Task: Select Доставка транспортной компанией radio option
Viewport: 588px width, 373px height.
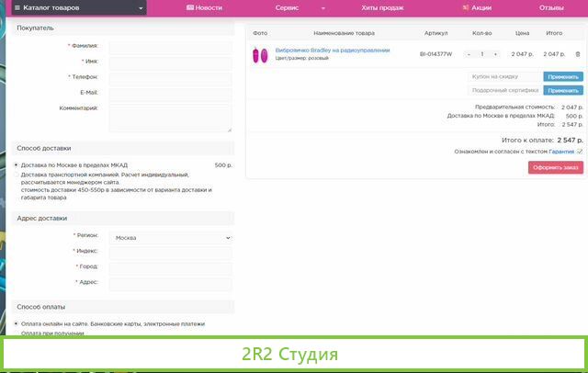Action: pos(16,175)
